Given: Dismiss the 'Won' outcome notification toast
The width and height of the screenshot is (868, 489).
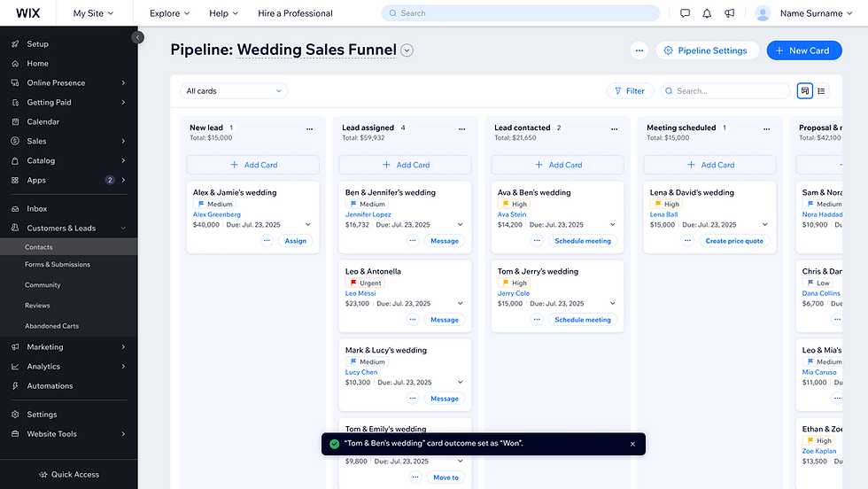Looking at the screenshot, I should point(632,444).
